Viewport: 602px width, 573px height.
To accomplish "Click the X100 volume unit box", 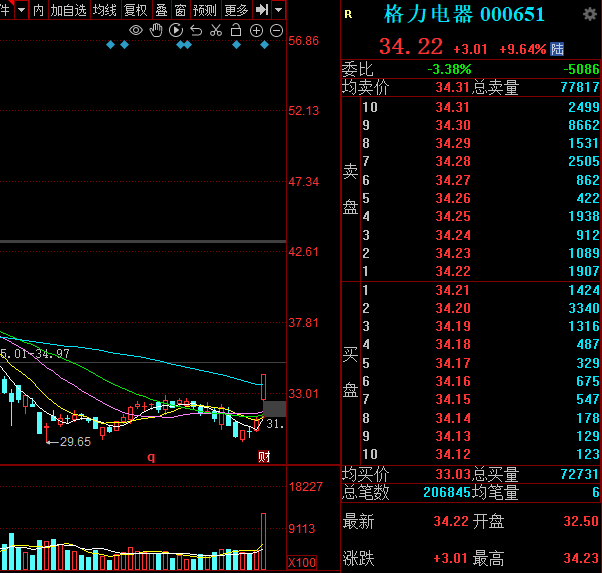I will click(x=302, y=563).
